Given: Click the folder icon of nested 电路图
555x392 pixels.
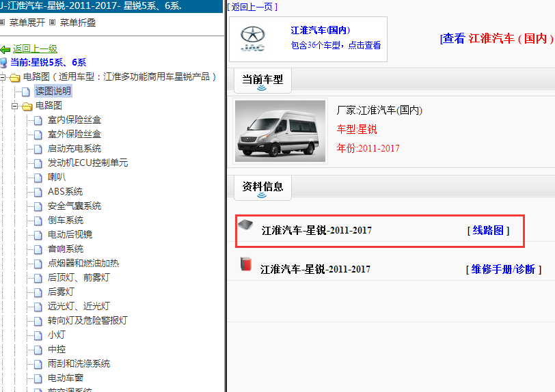Looking at the screenshot, I should (27, 106).
